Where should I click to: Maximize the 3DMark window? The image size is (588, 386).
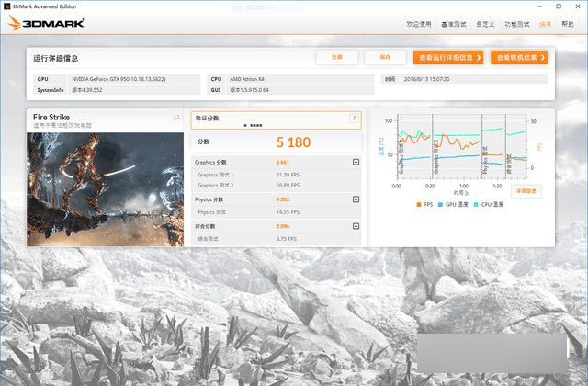(x=559, y=6)
